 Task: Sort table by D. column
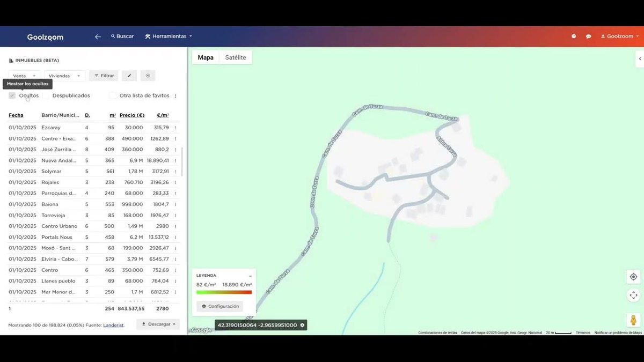[x=87, y=115]
